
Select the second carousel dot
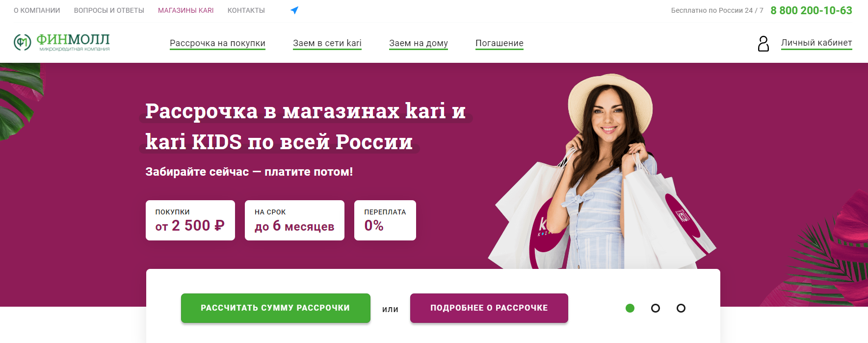656,308
